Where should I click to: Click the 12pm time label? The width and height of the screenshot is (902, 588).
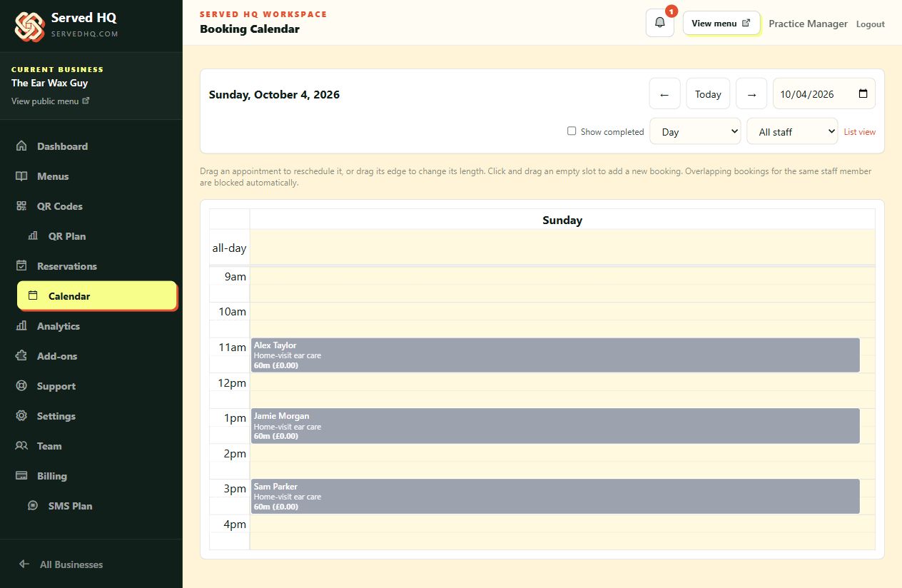point(232,382)
